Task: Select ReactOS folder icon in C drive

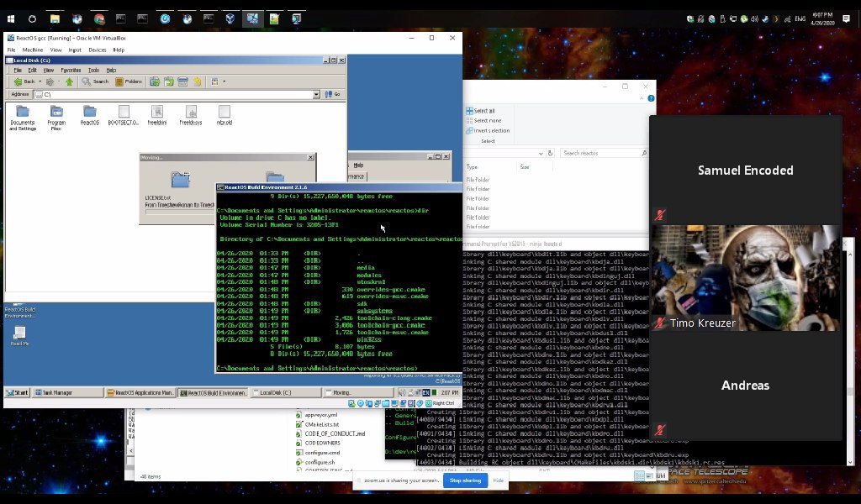Action: click(89, 115)
